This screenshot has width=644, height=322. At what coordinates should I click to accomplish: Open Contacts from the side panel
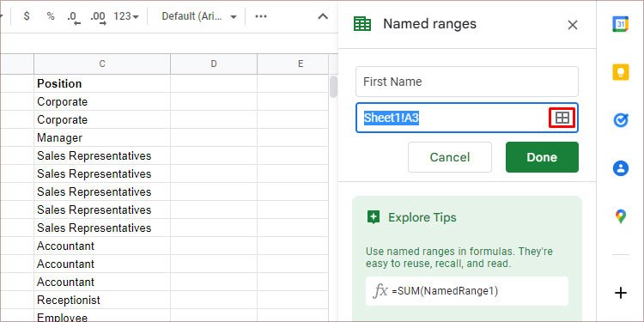(621, 168)
